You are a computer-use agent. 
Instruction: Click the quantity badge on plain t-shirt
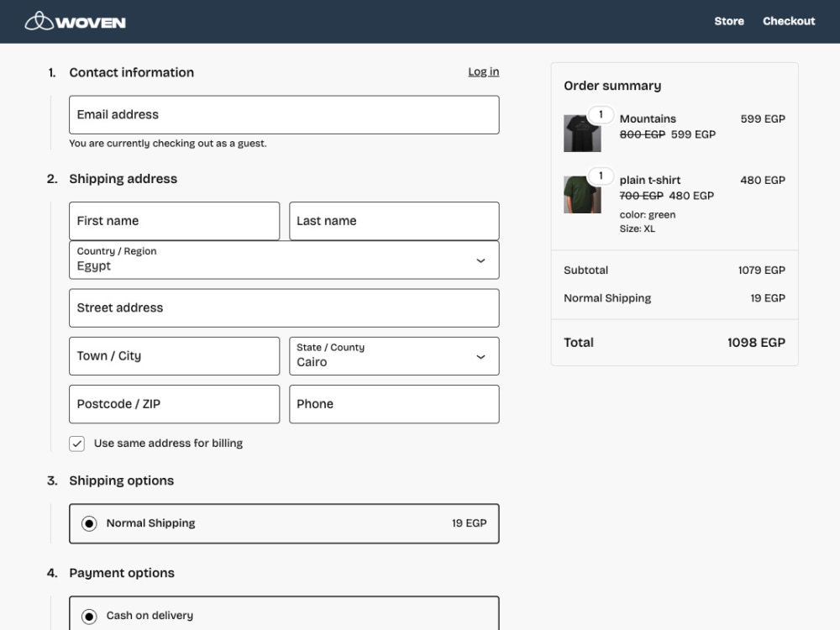pos(601,176)
